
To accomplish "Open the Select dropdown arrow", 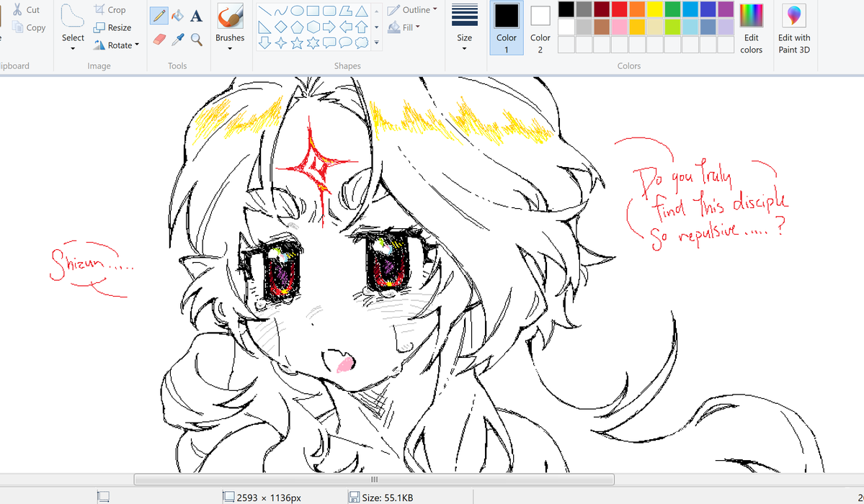I will (x=73, y=48).
